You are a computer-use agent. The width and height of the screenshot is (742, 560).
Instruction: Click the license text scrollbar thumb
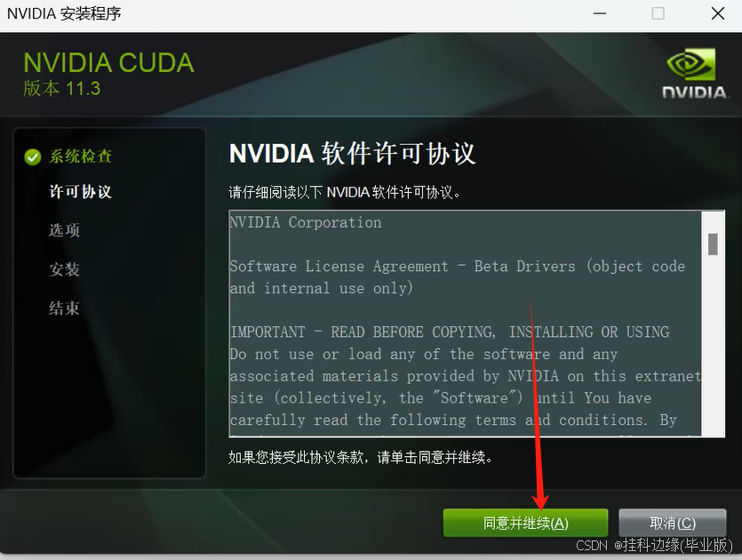pos(713,244)
